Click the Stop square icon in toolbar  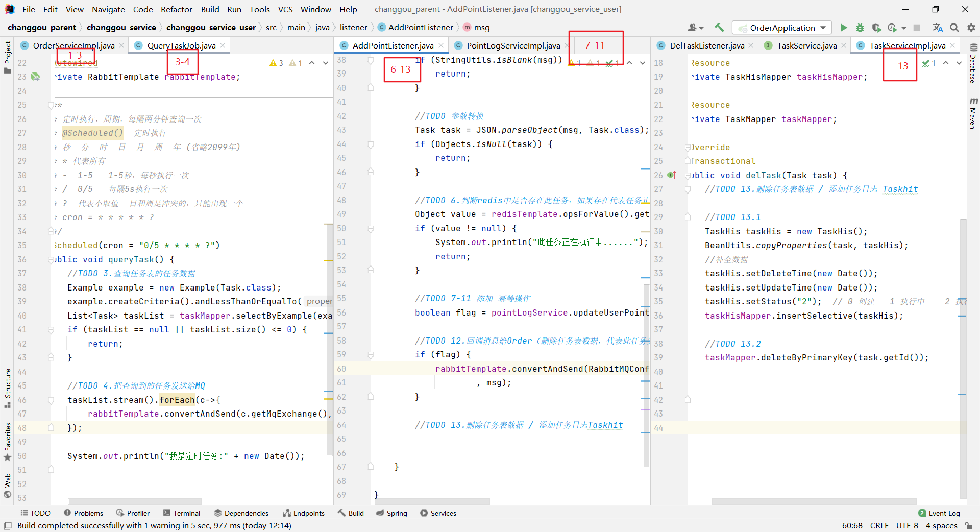(917, 28)
